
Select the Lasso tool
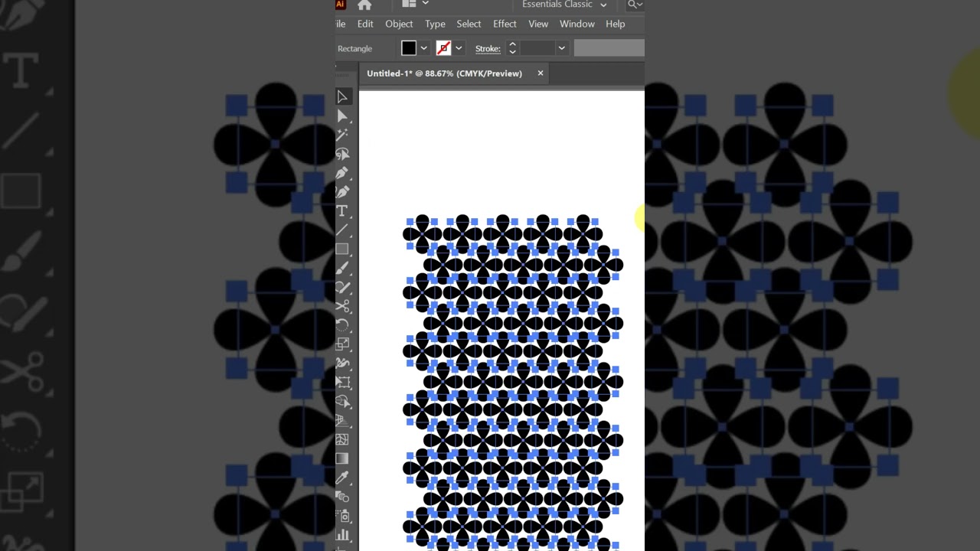pyautogui.click(x=342, y=154)
